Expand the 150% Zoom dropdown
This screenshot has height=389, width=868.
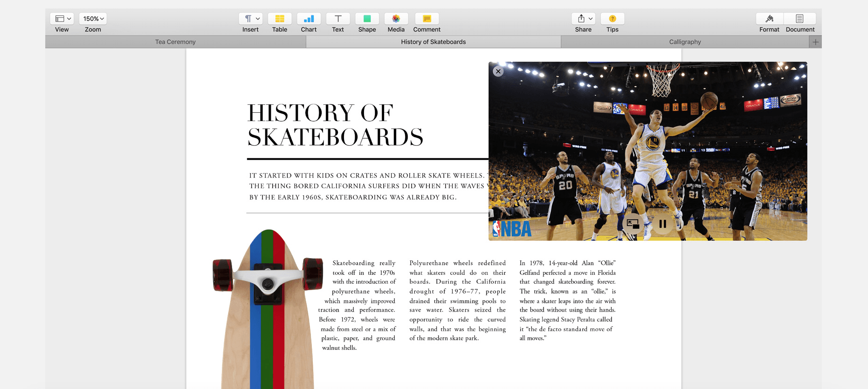pos(93,19)
